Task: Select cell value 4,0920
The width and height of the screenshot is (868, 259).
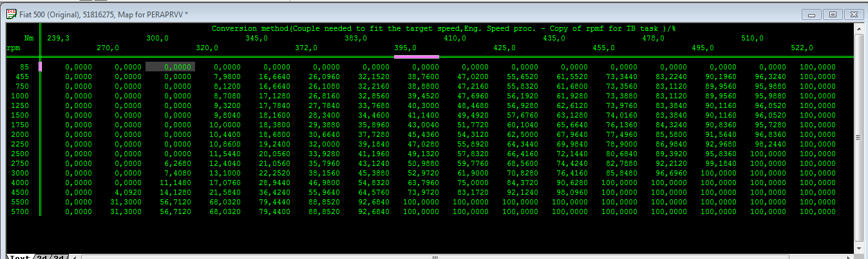Action: click(x=127, y=192)
